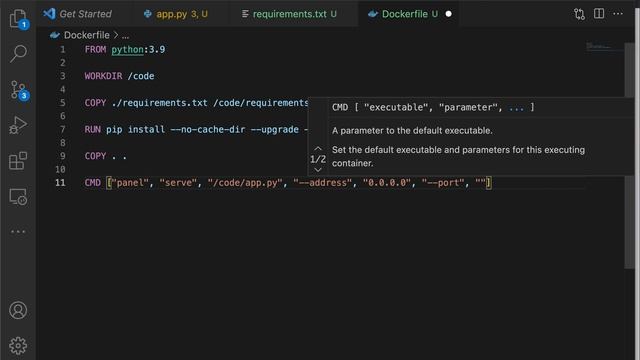Split the editor to the right
Screen dimensions: 640x360
point(599,14)
